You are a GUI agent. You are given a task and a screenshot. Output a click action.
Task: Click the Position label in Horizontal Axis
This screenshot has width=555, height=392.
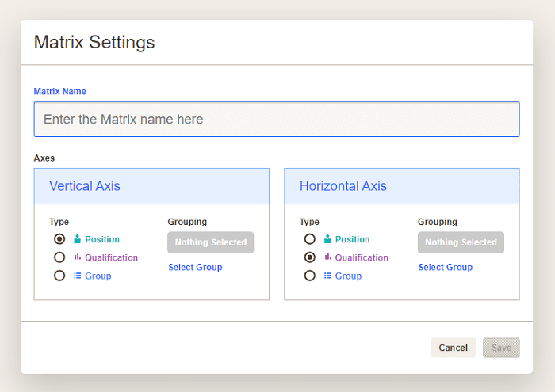click(x=353, y=239)
